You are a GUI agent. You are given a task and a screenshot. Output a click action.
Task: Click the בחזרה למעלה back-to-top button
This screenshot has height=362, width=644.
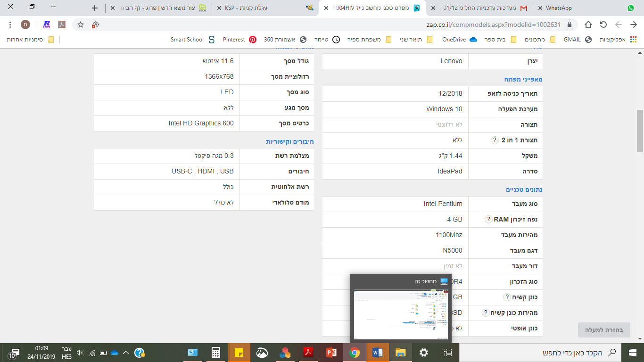pyautogui.click(x=604, y=330)
